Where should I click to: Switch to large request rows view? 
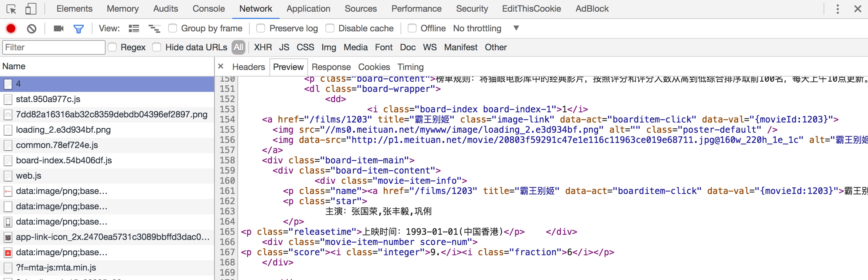point(134,28)
